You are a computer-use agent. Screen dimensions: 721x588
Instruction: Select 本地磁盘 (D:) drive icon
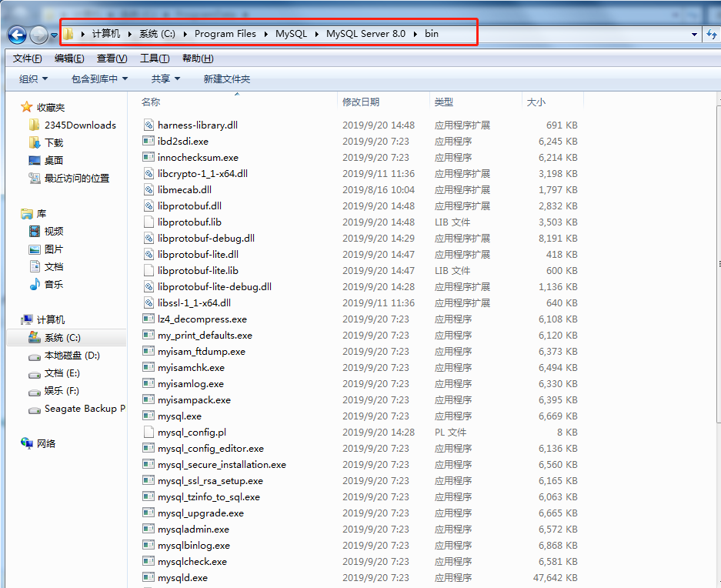[x=35, y=356]
